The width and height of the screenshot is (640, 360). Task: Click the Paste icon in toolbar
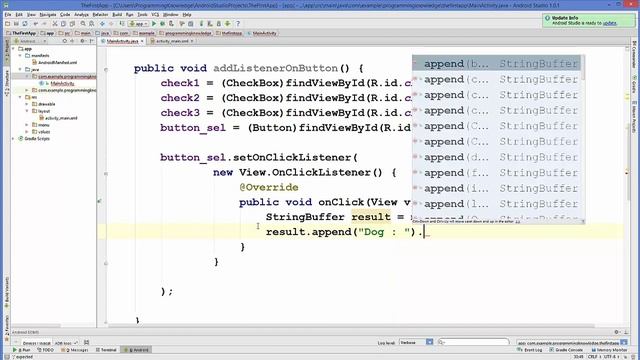(x=72, y=24)
